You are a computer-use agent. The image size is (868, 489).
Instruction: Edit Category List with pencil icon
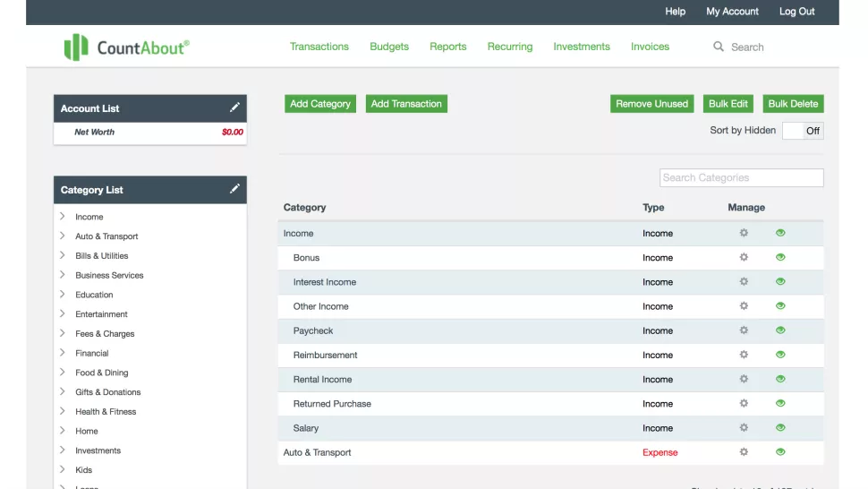pyautogui.click(x=234, y=189)
